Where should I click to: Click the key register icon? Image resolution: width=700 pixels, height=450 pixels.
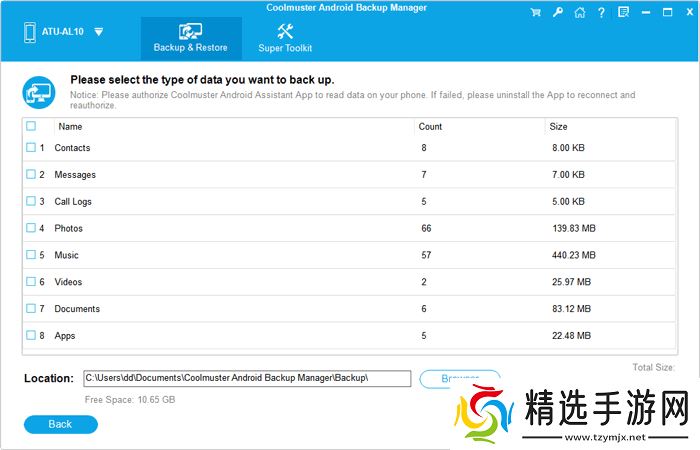point(558,13)
